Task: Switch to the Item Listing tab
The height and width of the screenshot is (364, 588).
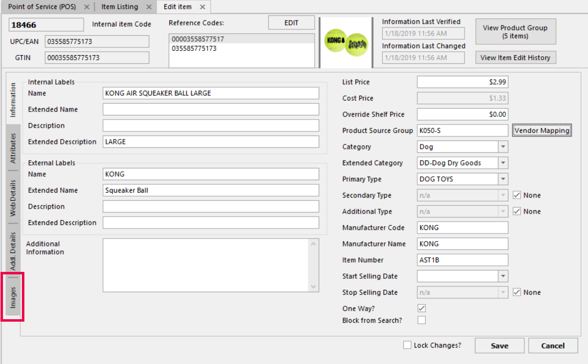Action: (x=119, y=7)
